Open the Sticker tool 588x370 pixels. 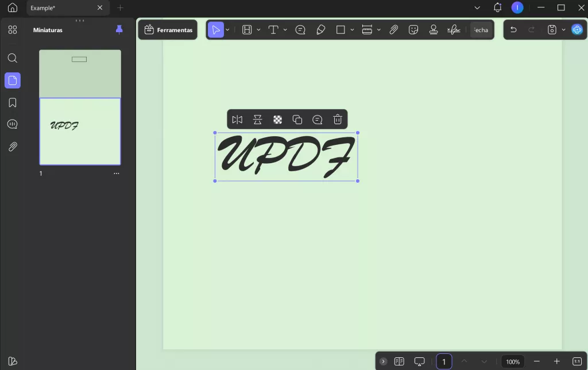[413, 30]
